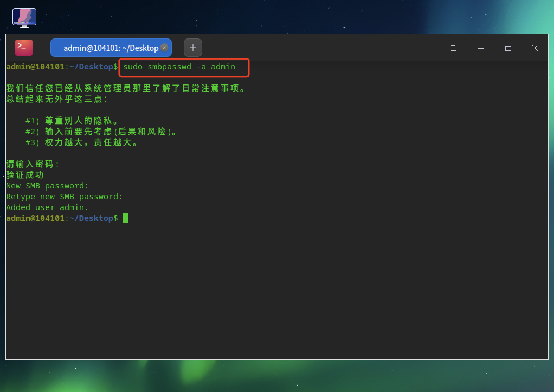Maximize the terminal window
The height and width of the screenshot is (392, 554).
[x=508, y=48]
